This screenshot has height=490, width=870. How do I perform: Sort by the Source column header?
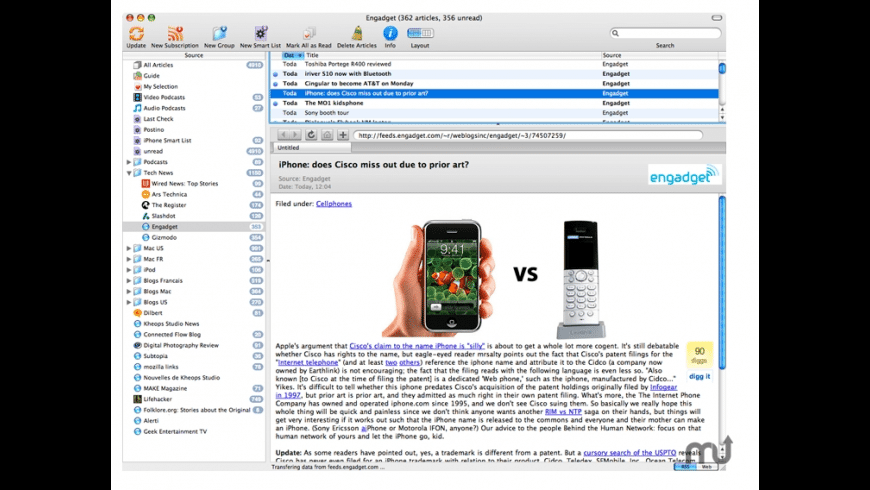[660, 55]
